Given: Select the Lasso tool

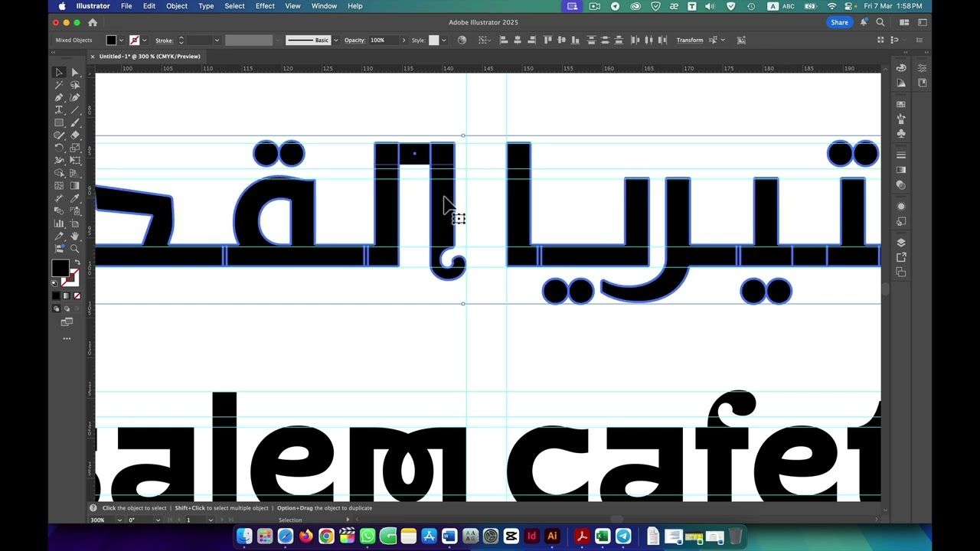Looking at the screenshot, I should click(x=75, y=85).
